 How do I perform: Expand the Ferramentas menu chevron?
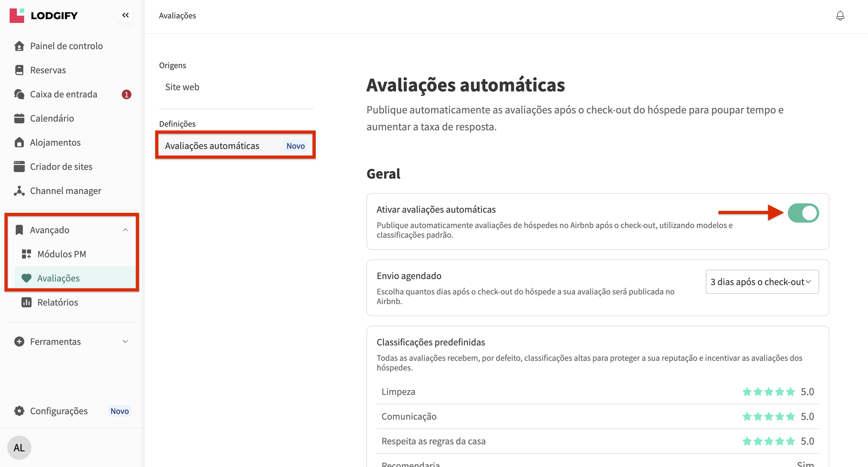click(x=125, y=342)
